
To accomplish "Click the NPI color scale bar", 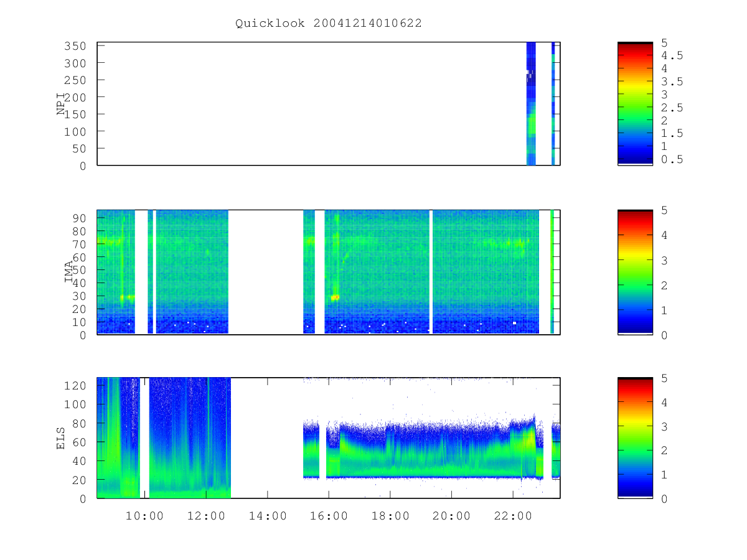I will click(x=635, y=103).
